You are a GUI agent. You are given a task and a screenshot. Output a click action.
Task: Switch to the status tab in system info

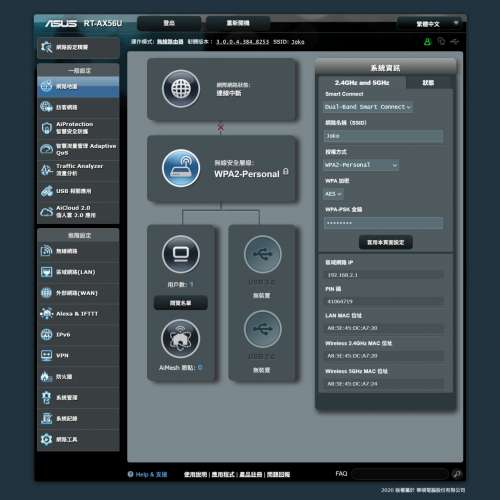point(428,83)
